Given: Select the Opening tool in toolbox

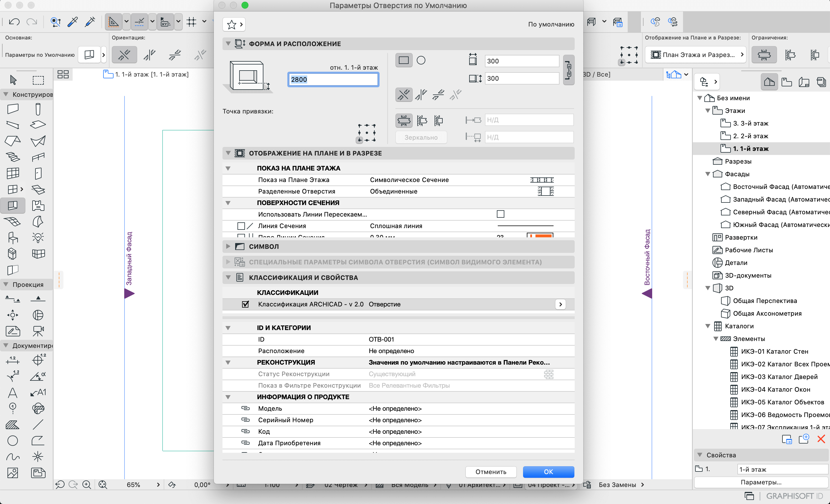Looking at the screenshot, I should (x=13, y=205).
